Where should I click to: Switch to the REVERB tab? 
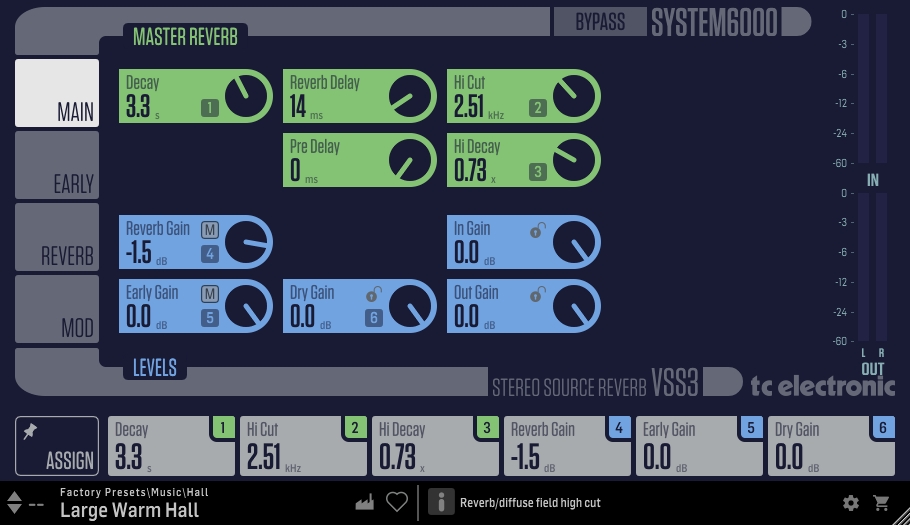(x=57, y=237)
